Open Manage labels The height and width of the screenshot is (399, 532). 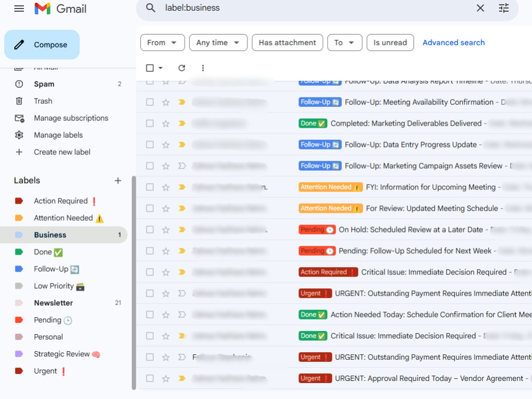[x=64, y=135]
